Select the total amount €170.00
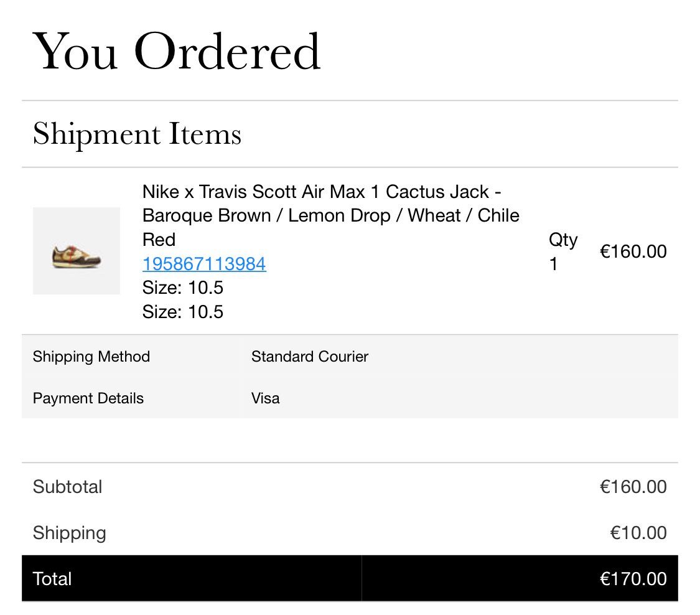Screen dimensions: 700x615 pos(633,578)
